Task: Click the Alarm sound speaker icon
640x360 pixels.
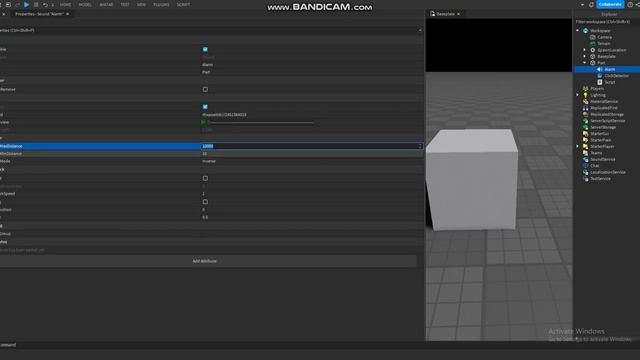Action: (x=600, y=69)
